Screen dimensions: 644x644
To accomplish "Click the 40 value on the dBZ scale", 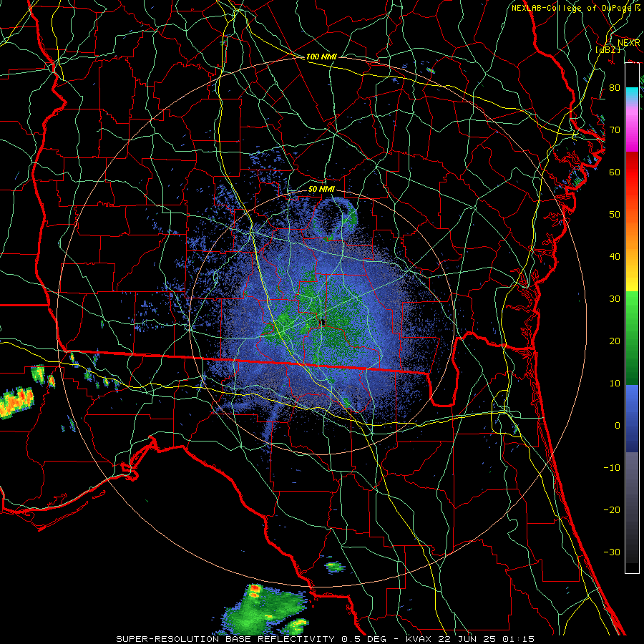I will pos(615,257).
